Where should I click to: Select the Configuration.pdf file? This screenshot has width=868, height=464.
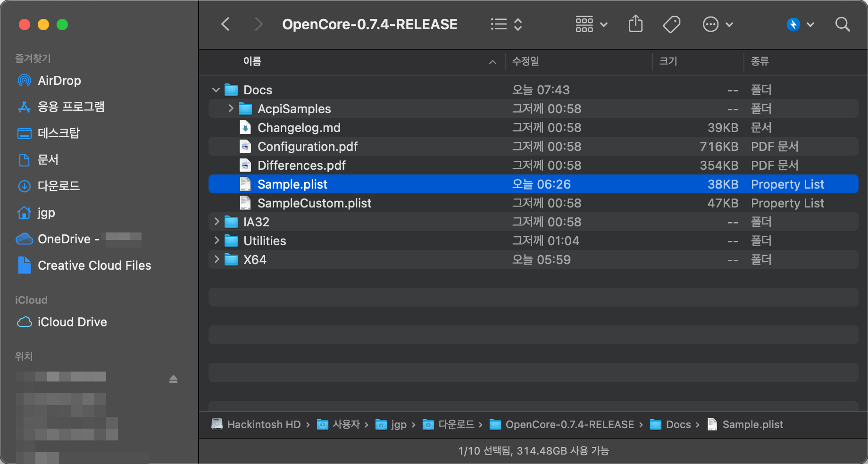click(x=533, y=146)
